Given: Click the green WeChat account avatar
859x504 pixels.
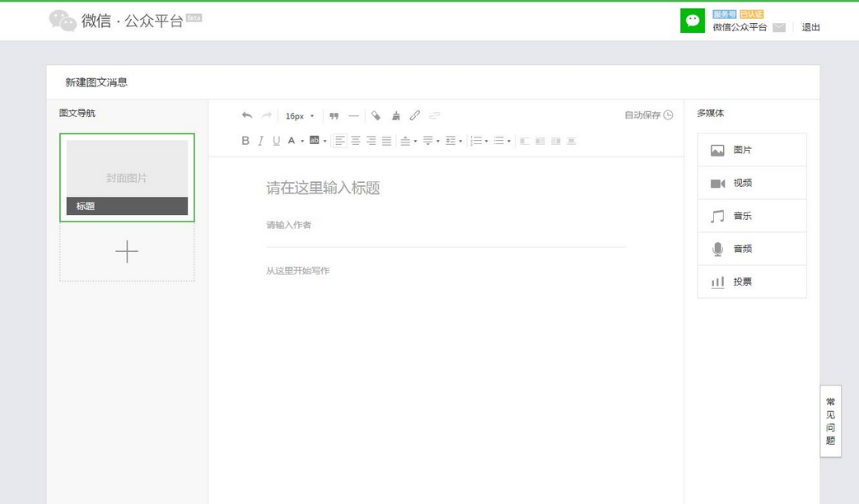Looking at the screenshot, I should pyautogui.click(x=693, y=21).
